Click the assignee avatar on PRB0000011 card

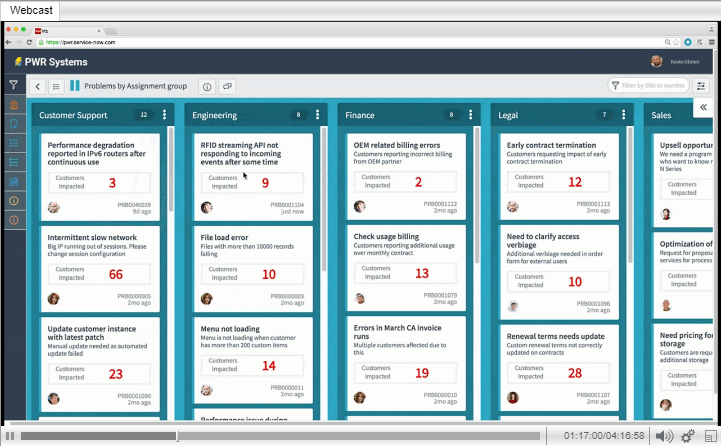206,390
